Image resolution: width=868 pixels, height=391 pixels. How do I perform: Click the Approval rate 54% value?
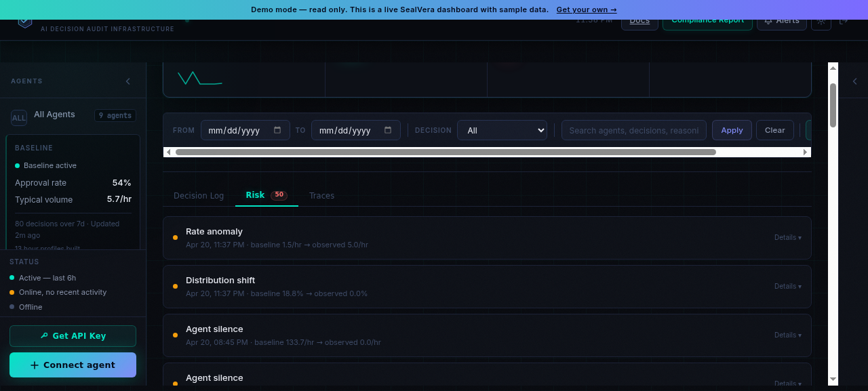121,183
